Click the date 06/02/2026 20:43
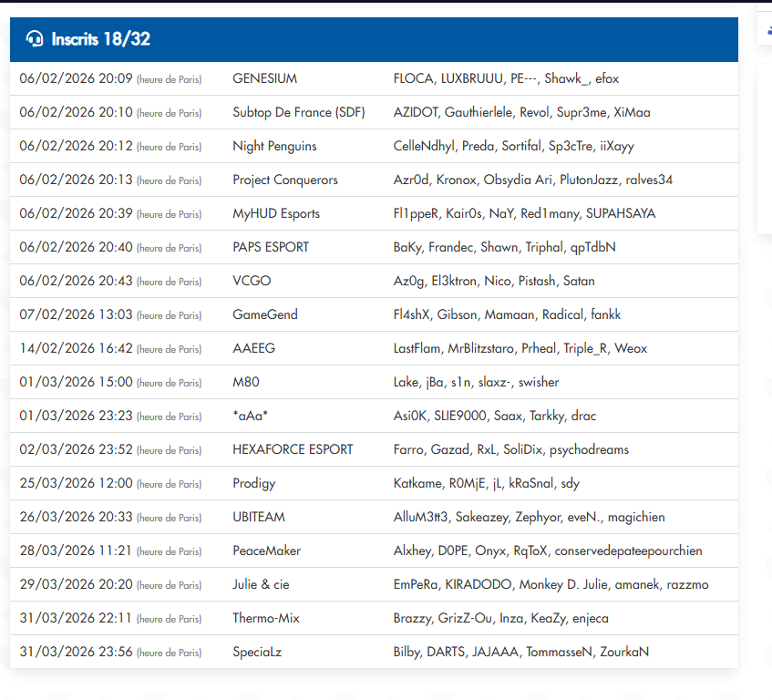Viewport: 772px width, 700px height. coord(76,281)
